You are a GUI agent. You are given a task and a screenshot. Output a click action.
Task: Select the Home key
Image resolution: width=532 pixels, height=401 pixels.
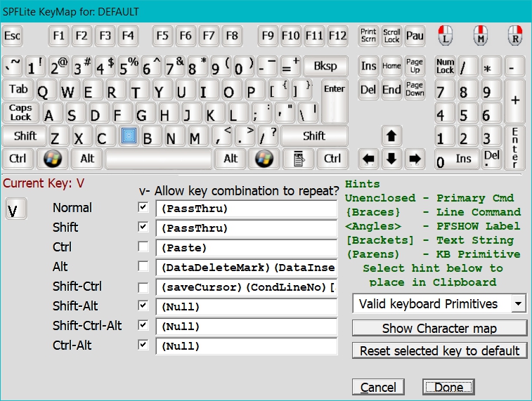pos(391,66)
